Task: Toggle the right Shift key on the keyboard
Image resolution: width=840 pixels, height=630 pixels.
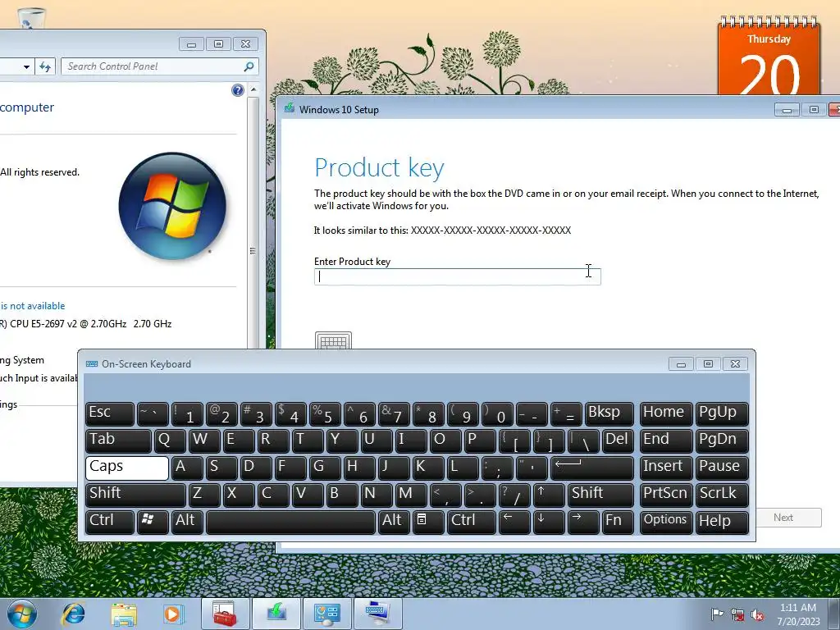Action: click(600, 495)
